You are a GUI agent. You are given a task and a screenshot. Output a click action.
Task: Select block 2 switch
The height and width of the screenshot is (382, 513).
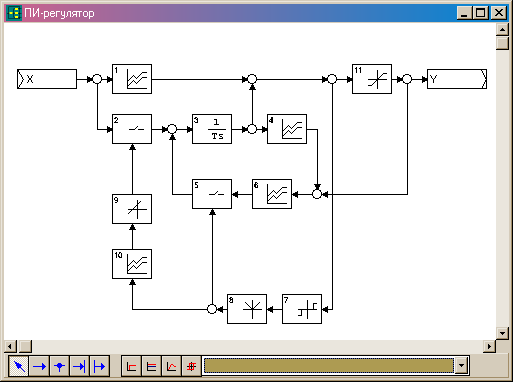(132, 129)
